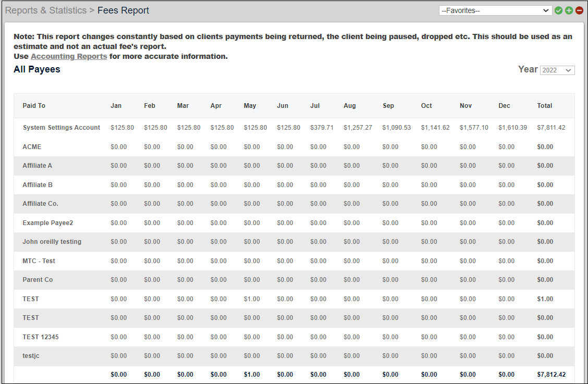Click the Sep column header

(x=388, y=106)
